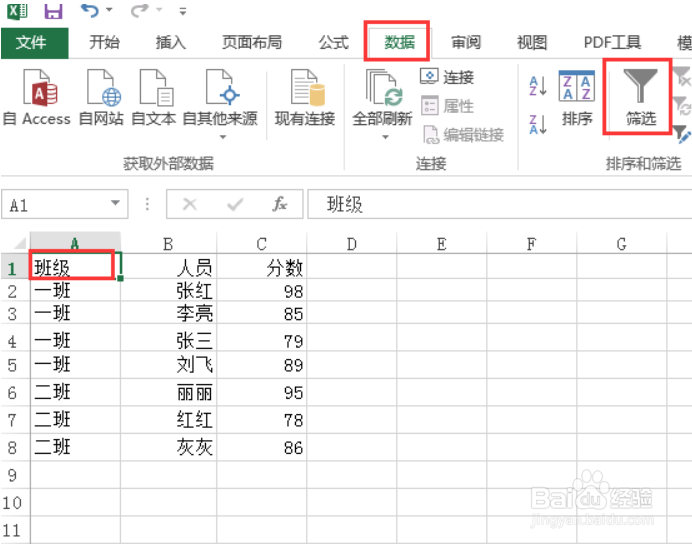This screenshot has width=692, height=544.
Task: Sort ascending A to Z
Action: [x=538, y=86]
